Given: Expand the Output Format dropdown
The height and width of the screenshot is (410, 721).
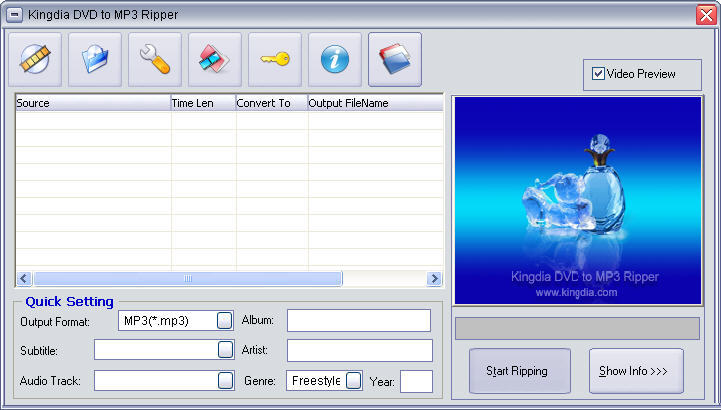Looking at the screenshot, I should coord(225,320).
